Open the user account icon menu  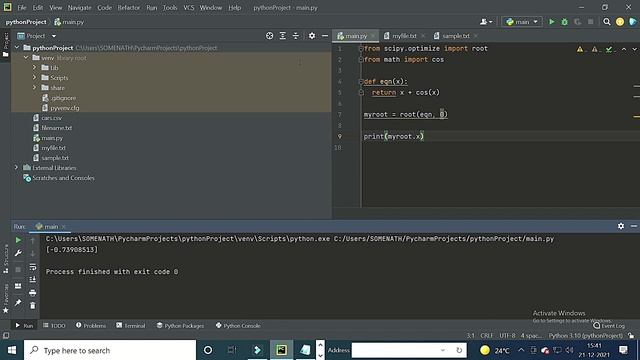pyautogui.click(x=486, y=22)
